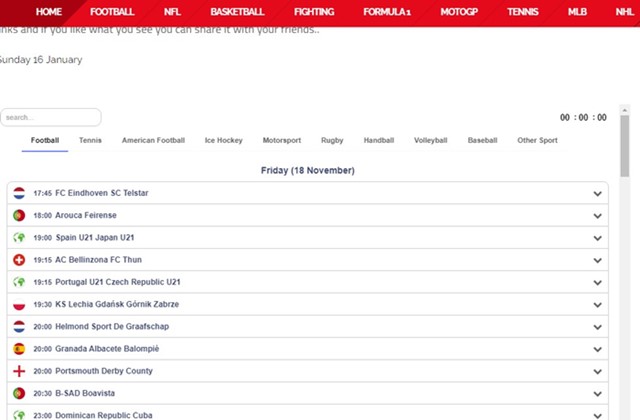This screenshot has height=420, width=640.
Task: Expand the Arouca Feirense match chevron
Action: tap(597, 215)
